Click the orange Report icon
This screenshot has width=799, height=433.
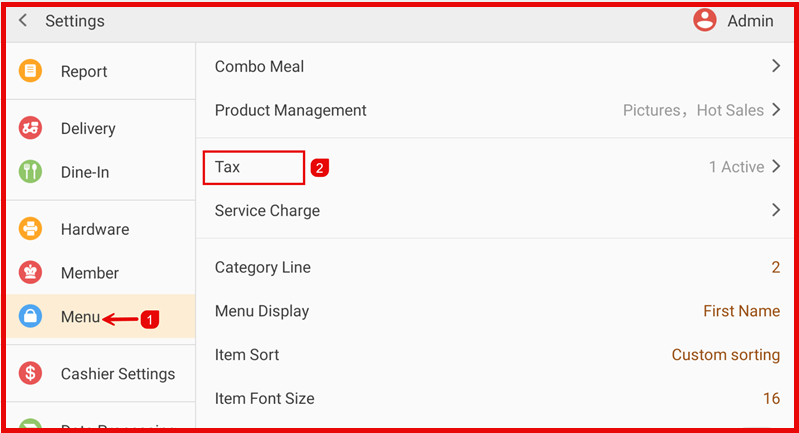coord(31,71)
